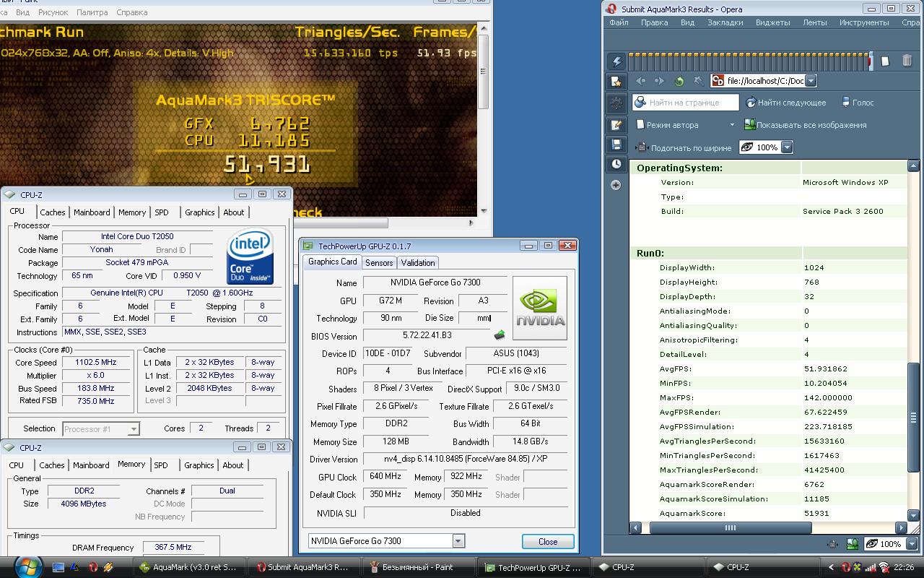
Task: Click Opera's wand password icon
Action: click(x=697, y=81)
